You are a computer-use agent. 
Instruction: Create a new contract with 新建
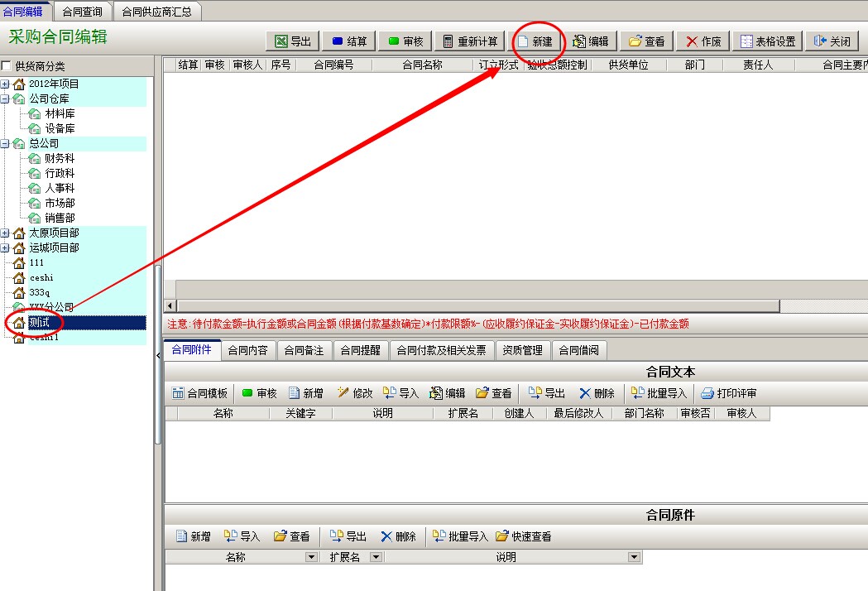535,41
